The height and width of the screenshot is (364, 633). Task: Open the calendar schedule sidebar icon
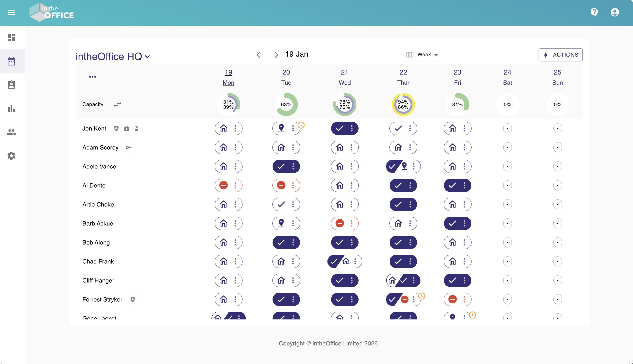coord(11,61)
